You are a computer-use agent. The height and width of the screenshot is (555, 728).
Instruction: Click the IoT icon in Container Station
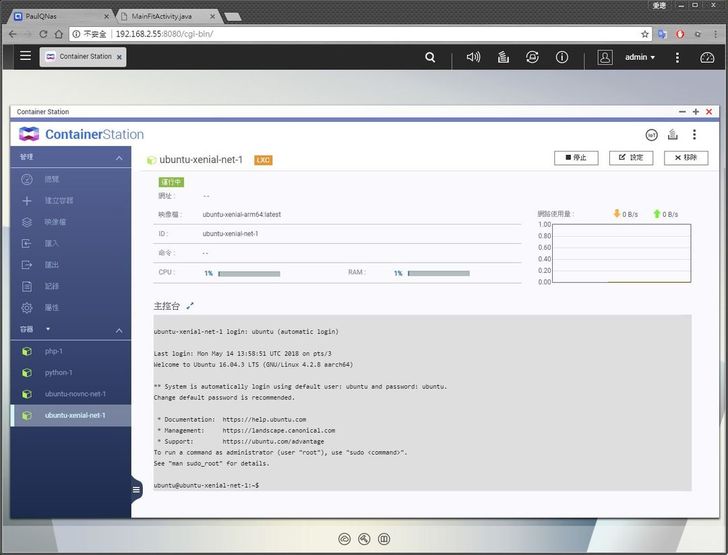coord(651,135)
